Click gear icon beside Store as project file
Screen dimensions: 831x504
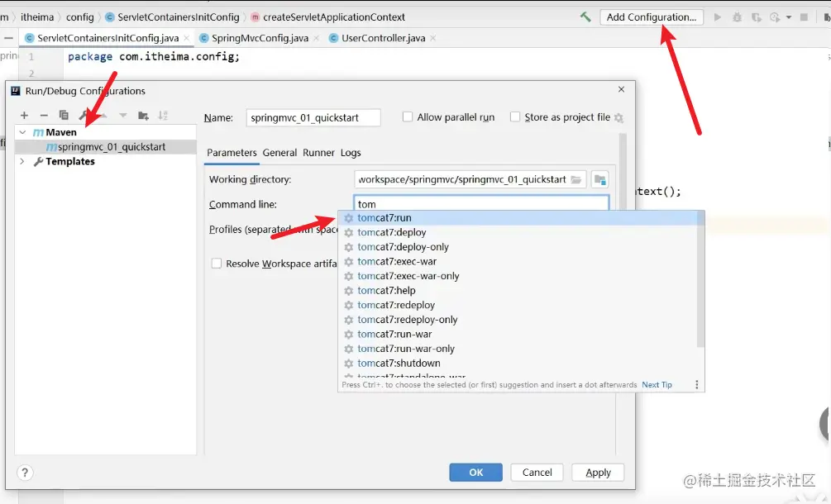(x=618, y=117)
